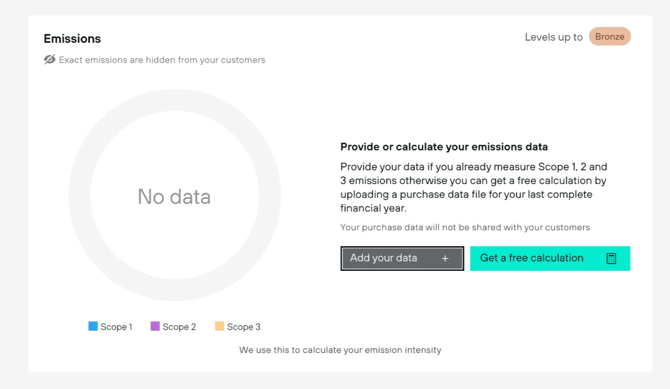
Task: Click the exact emissions hidden notice text
Action: (x=162, y=60)
